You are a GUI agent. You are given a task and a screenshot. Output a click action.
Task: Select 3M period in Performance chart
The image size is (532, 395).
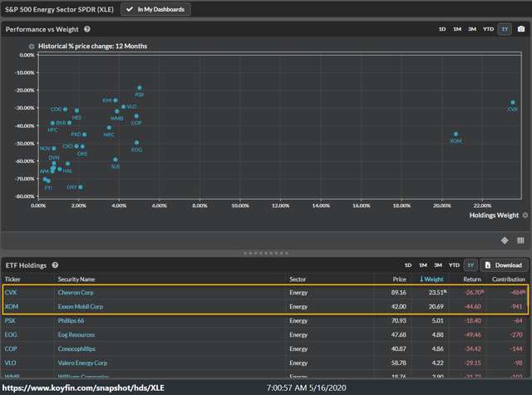click(472, 29)
